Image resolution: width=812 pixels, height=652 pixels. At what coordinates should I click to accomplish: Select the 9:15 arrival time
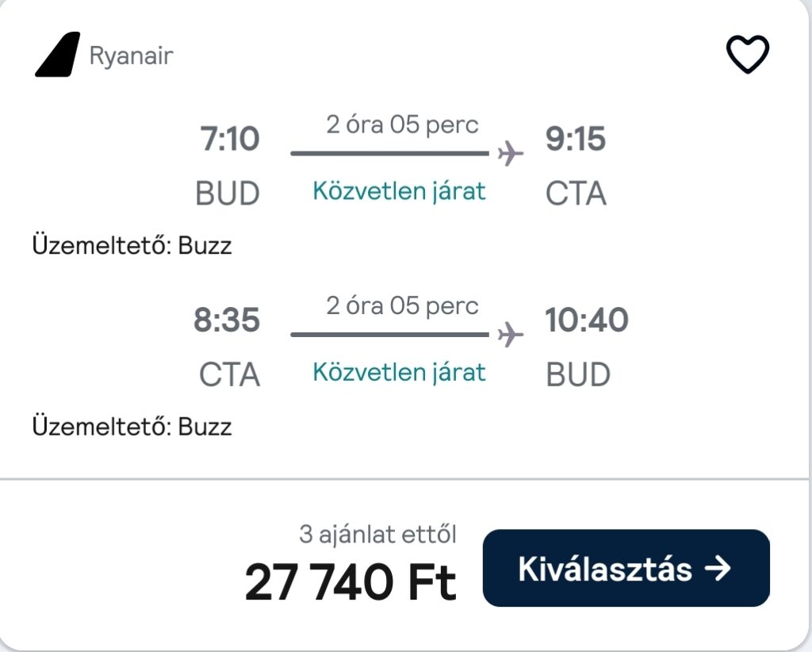point(576,139)
